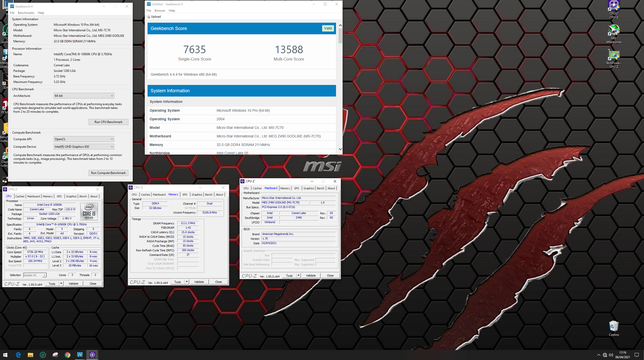Click Close in CPU-Z Memory window
Image resolution: width=644 pixels, height=360 pixels.
(x=218, y=282)
